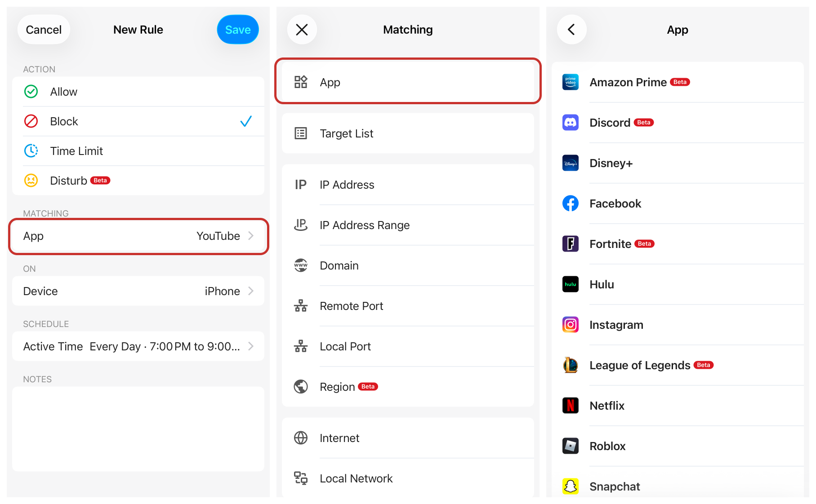Click the Domain www icon
The height and width of the screenshot is (504, 816).
[x=300, y=265]
